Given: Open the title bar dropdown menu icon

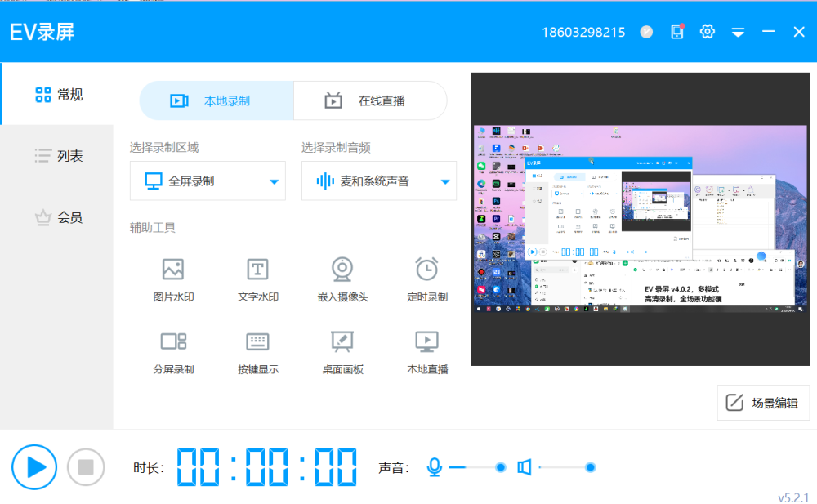Looking at the screenshot, I should (x=738, y=33).
